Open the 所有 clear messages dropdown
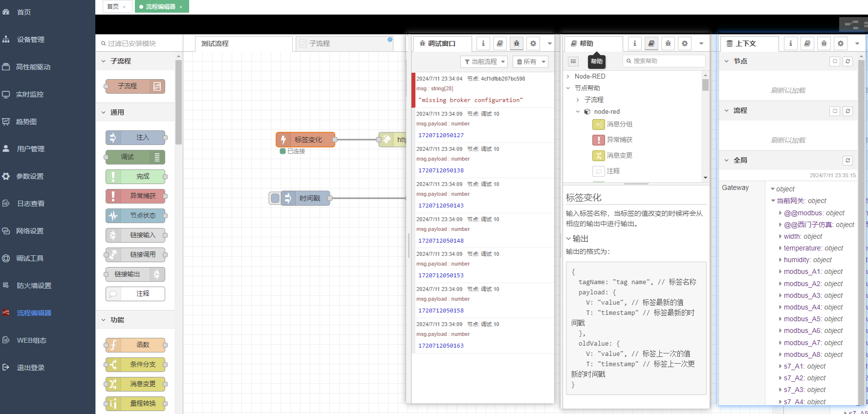Viewport: 868px width, 414px height. (x=530, y=62)
